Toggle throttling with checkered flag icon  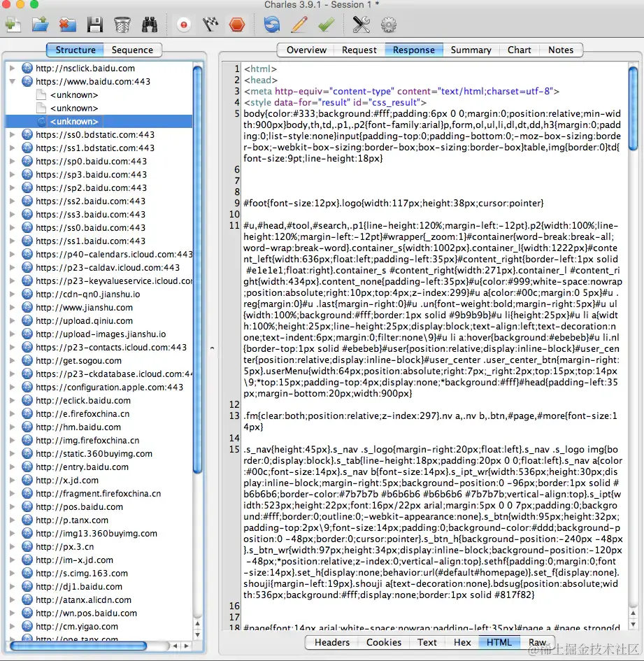point(210,25)
